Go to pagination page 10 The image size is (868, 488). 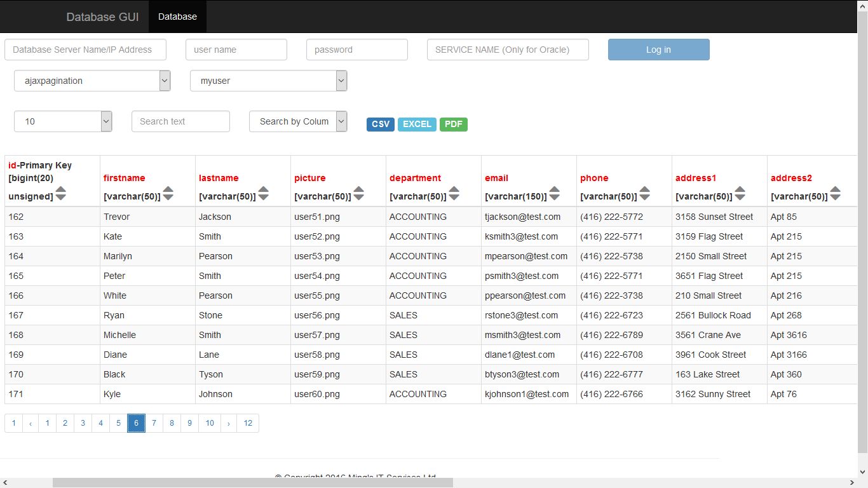click(210, 423)
